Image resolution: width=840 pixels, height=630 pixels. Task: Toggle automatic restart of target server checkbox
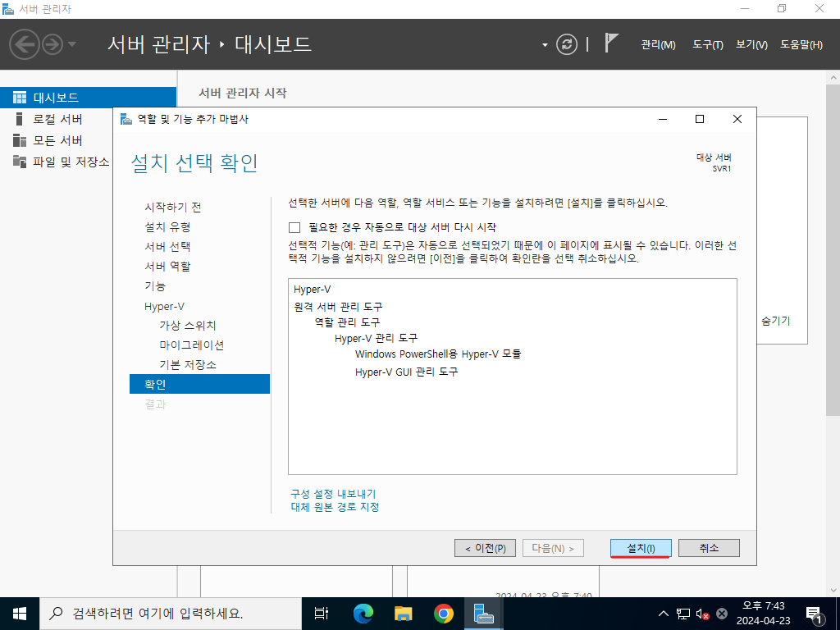(x=294, y=228)
